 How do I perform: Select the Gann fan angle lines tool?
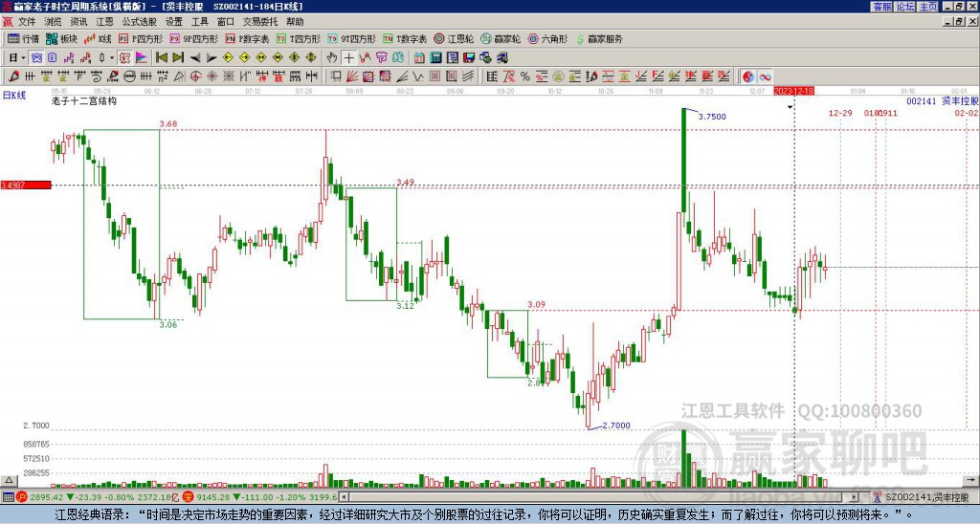pyautogui.click(x=351, y=76)
